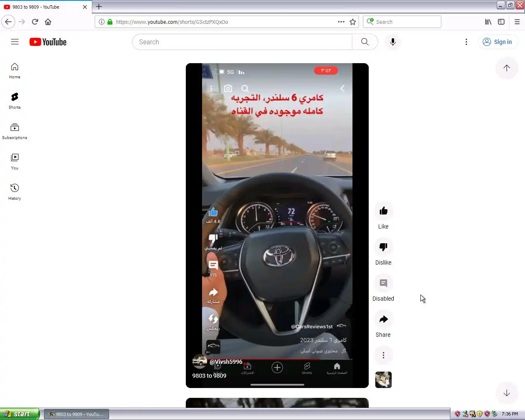Open Firefox application menu

(517, 22)
